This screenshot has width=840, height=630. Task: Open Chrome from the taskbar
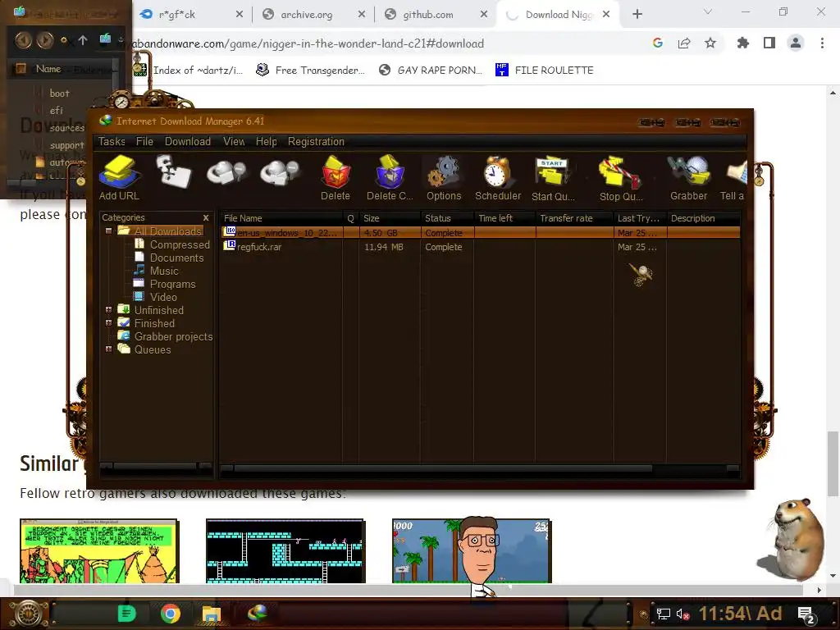tap(170, 614)
